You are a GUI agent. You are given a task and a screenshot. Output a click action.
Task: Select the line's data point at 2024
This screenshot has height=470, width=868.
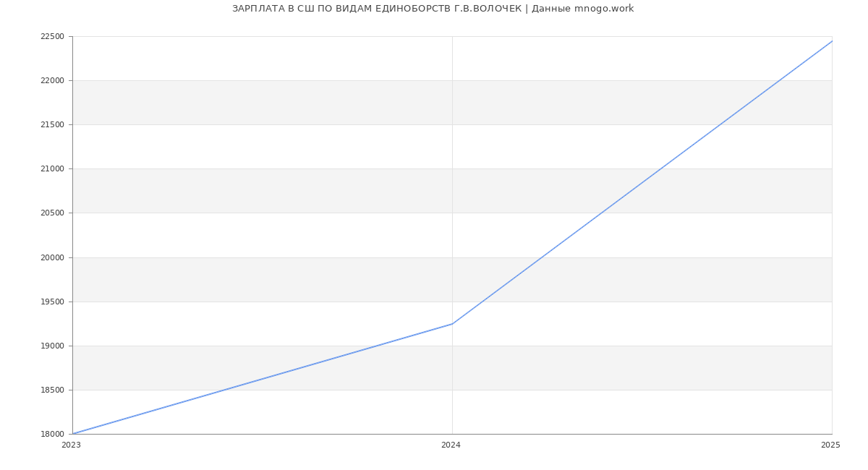click(x=452, y=323)
